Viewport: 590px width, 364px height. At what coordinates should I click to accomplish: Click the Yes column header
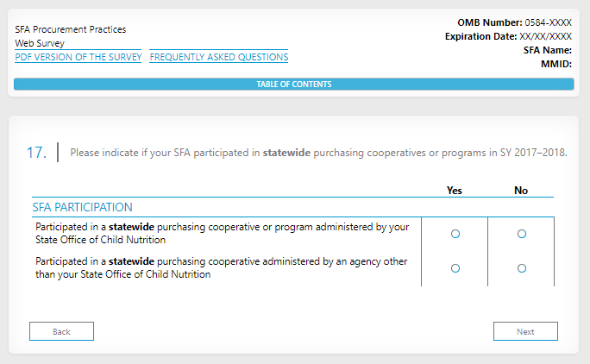455,191
